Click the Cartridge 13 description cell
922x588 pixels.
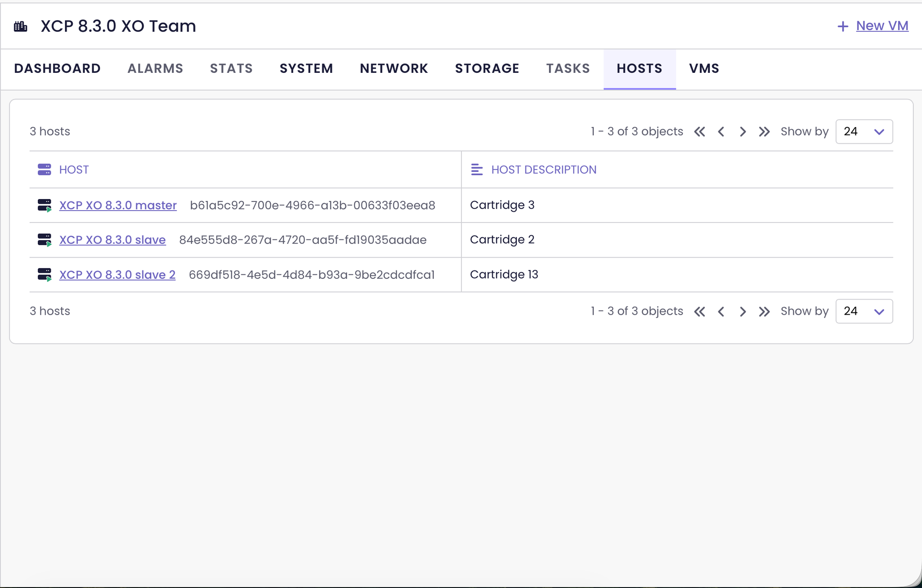click(x=504, y=275)
